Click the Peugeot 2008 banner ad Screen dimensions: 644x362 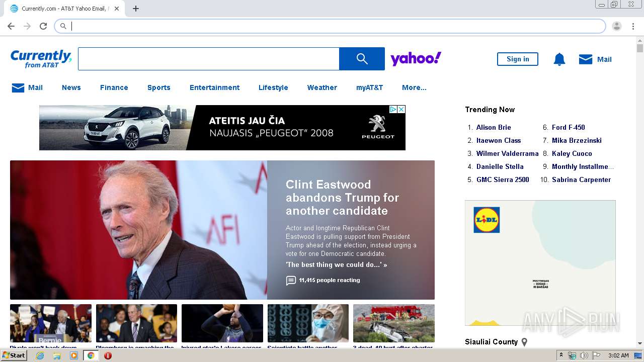pyautogui.click(x=222, y=128)
